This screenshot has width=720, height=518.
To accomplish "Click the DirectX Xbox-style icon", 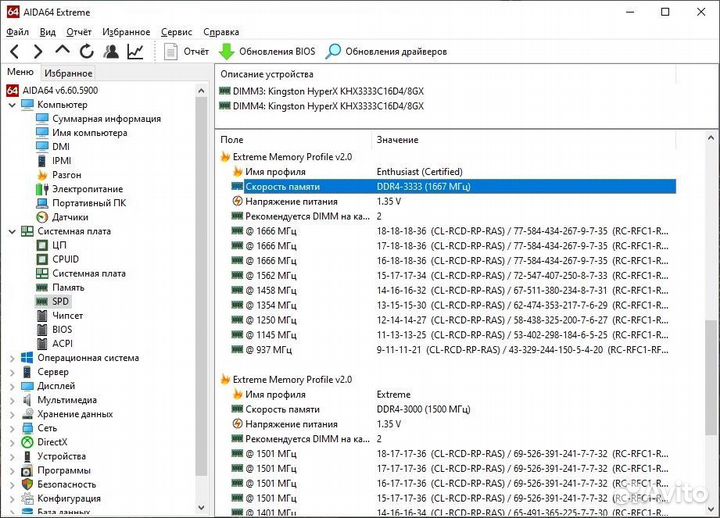I will 27,442.
